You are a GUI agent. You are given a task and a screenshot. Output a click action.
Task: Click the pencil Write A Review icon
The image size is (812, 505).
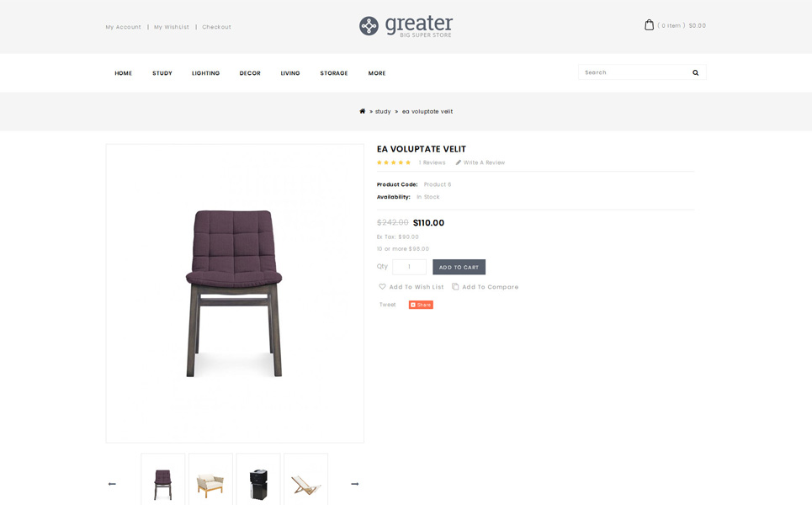pos(459,162)
